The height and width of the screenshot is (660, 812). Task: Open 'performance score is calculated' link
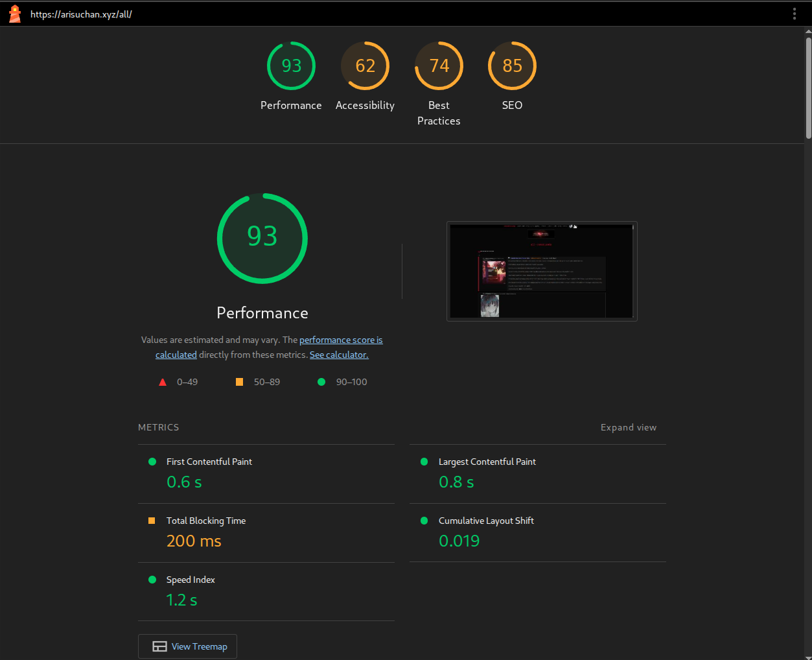point(341,340)
